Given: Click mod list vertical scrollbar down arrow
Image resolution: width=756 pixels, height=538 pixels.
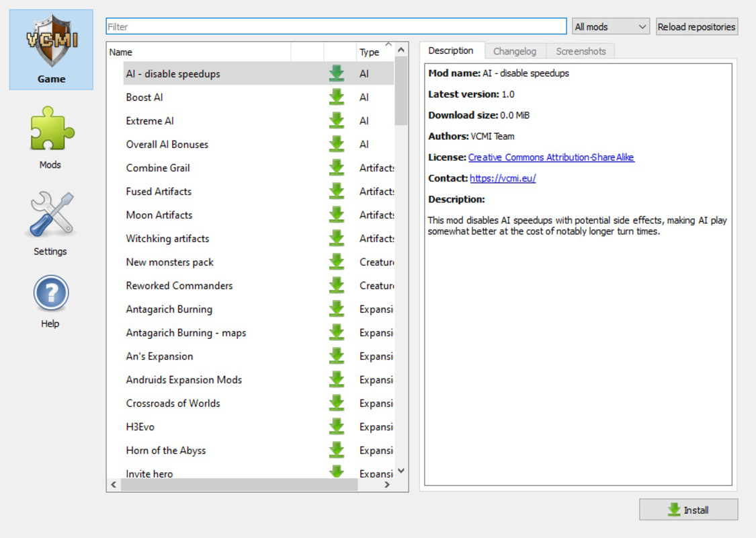Looking at the screenshot, I should (401, 471).
